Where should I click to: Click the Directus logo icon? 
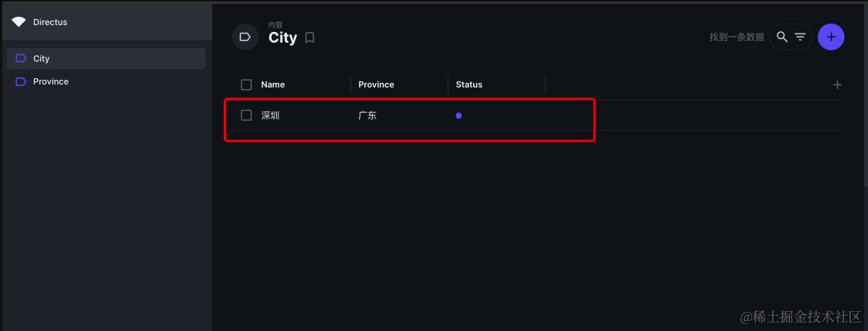click(x=18, y=22)
